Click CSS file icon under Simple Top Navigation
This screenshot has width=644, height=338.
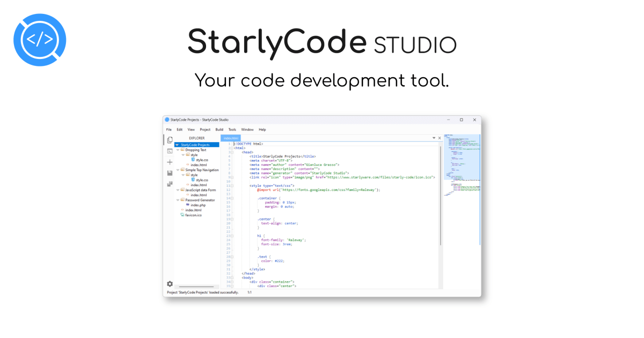(193, 180)
